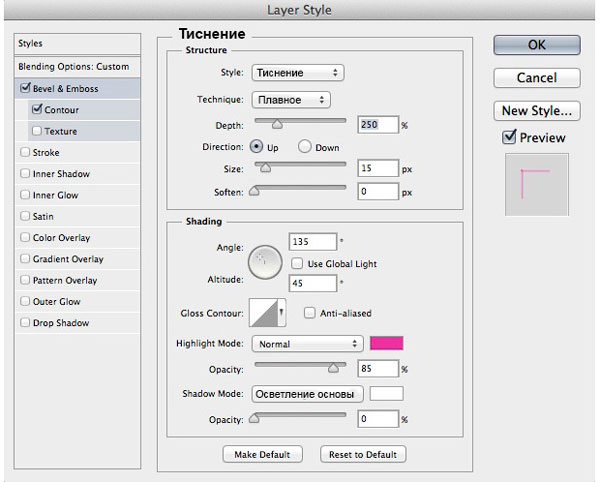Screen dimensions: 600x482
Task: Click the pink highlight color swatch
Action: click(386, 343)
